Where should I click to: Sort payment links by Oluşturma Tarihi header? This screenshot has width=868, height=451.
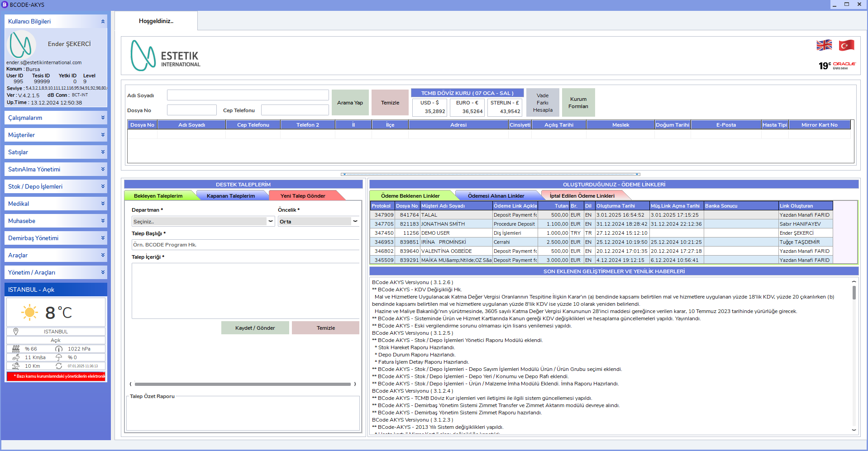click(x=622, y=206)
